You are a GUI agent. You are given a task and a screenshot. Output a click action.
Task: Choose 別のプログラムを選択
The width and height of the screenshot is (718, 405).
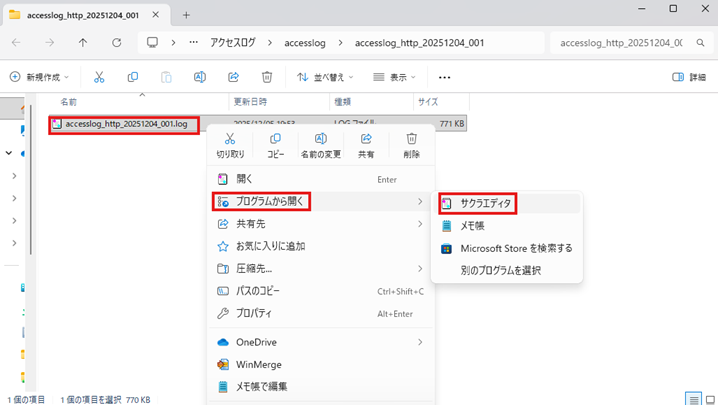pyautogui.click(x=507, y=270)
